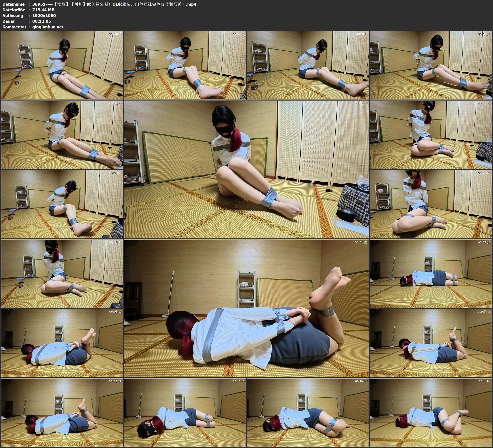Open the thumbnail marked 00:01:54
The image size is (493, 448).
coord(308,65)
